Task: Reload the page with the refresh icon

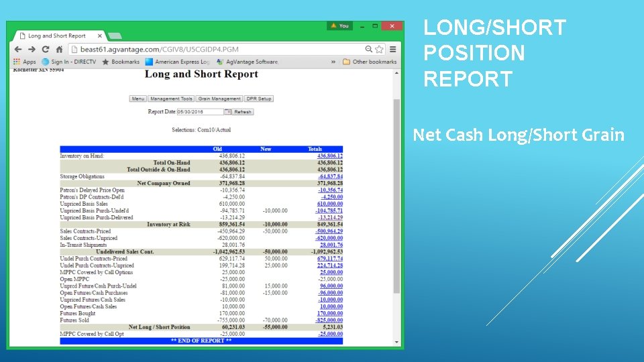Action: tap(46, 49)
